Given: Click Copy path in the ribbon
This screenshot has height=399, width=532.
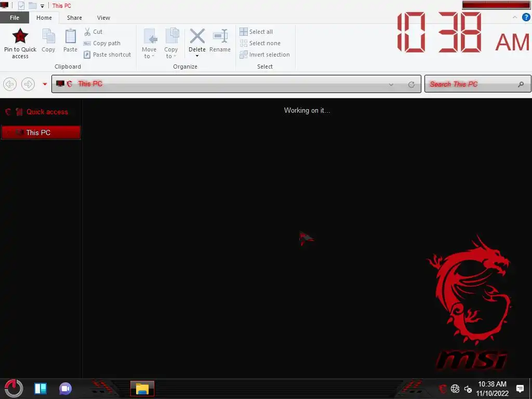Looking at the screenshot, I should point(102,43).
